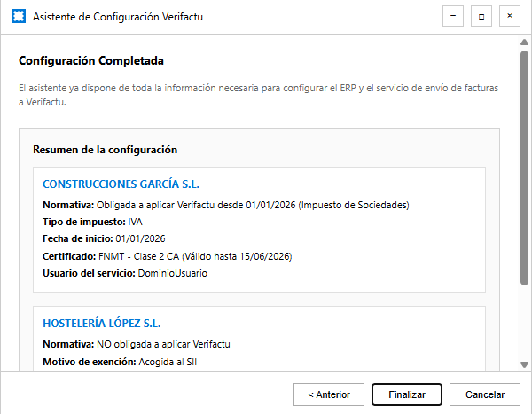Click the Resumen de la configuración title
Image resolution: width=532 pixels, height=414 pixels.
click(x=106, y=150)
